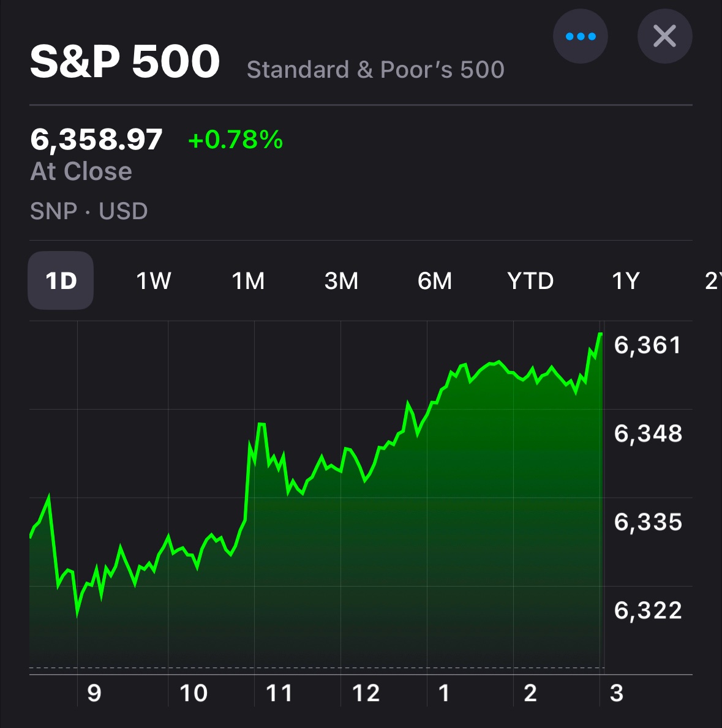Tap the +0.78% percentage change
Screen dimensions: 722x728
236,140
